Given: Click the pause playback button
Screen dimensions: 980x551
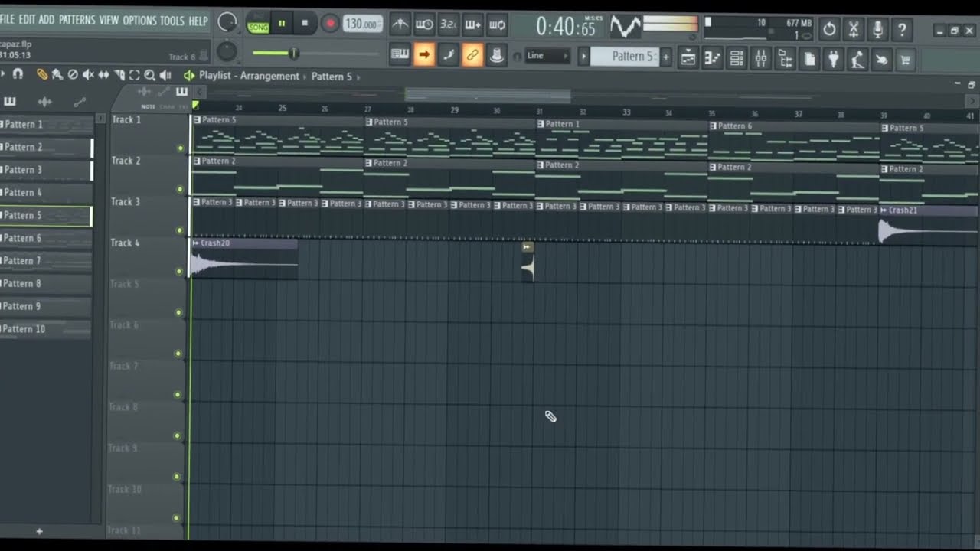Looking at the screenshot, I should (x=282, y=24).
